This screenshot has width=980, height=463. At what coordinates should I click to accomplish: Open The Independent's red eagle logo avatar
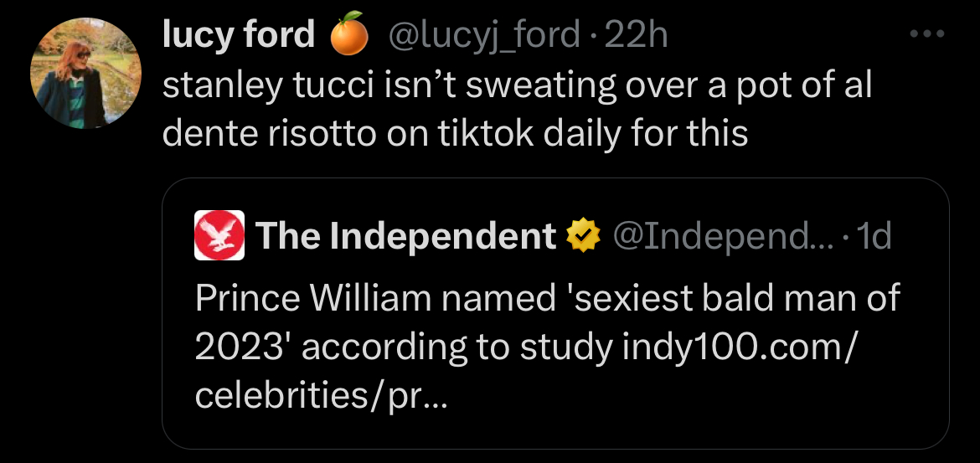[x=219, y=235]
